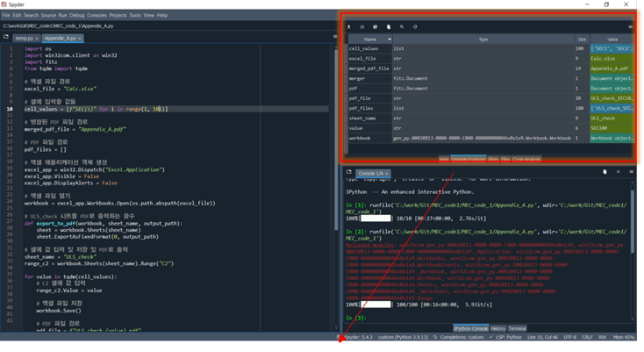Image resolution: width=644 pixels, height=352 pixels.
Task: Close the temp.py editor tab
Action: point(37,39)
